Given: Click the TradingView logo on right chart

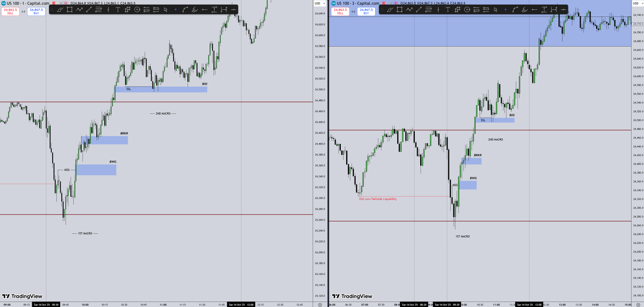Looking at the screenshot, I should pos(352,296).
